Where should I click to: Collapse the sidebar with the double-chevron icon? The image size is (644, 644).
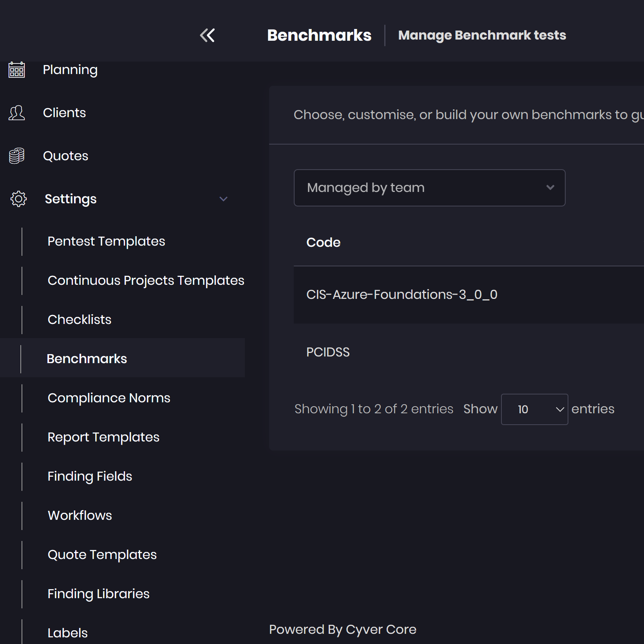pos(207,35)
